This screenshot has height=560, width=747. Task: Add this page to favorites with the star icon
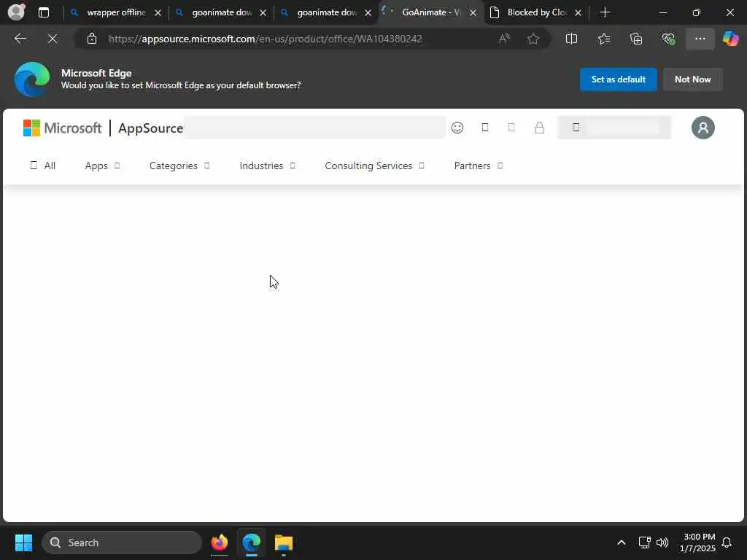click(x=533, y=39)
